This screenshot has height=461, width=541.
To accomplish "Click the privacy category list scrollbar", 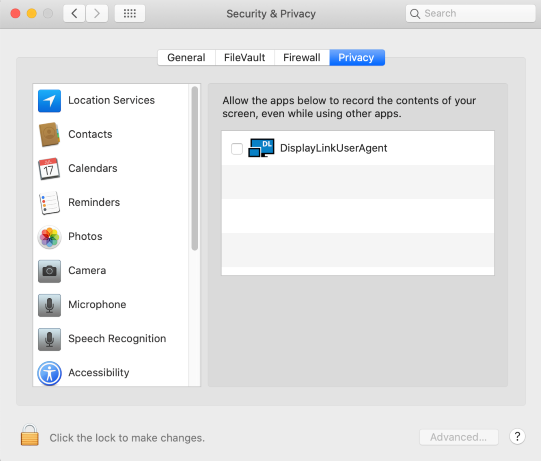I will 195,168.
